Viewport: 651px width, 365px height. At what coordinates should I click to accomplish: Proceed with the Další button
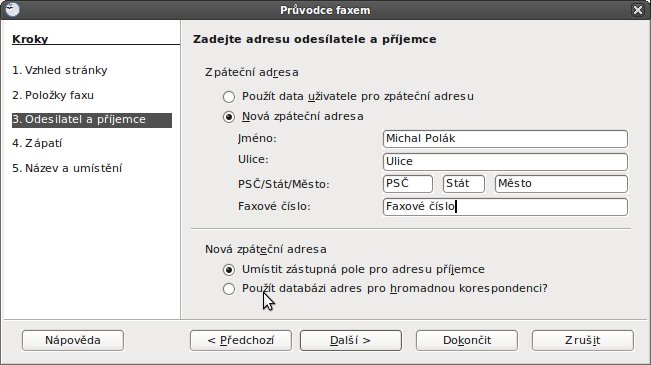351,341
